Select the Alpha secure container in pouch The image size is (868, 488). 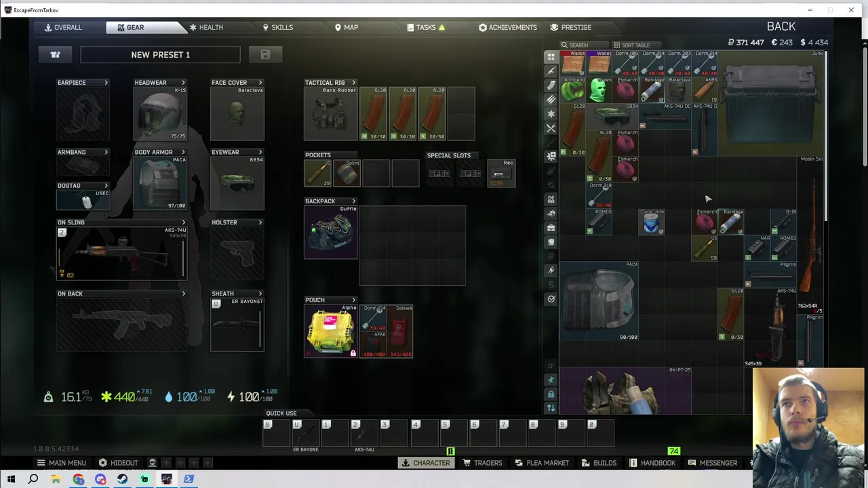[331, 331]
